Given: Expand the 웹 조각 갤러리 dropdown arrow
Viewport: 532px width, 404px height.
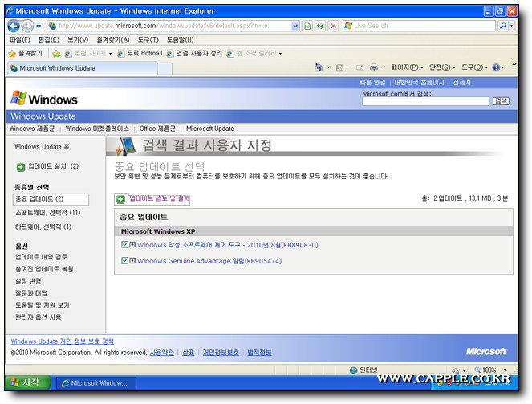Looking at the screenshot, I should coord(280,54).
